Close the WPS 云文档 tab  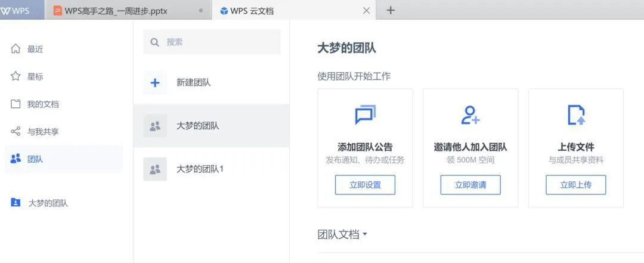point(366,11)
